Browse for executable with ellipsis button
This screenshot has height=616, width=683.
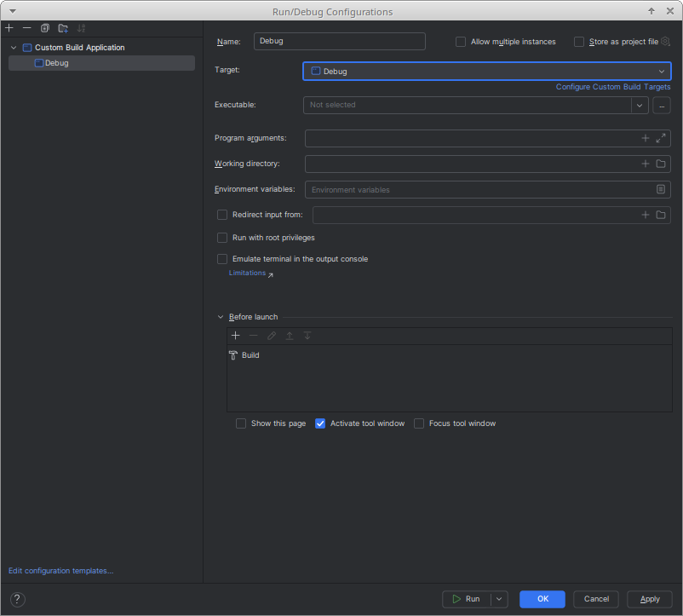662,105
